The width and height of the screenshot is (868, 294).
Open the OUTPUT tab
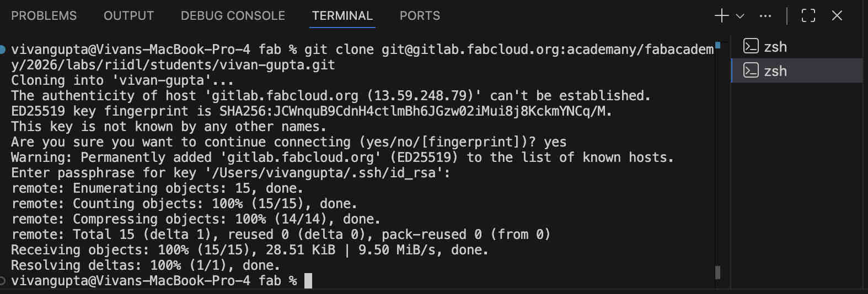128,16
